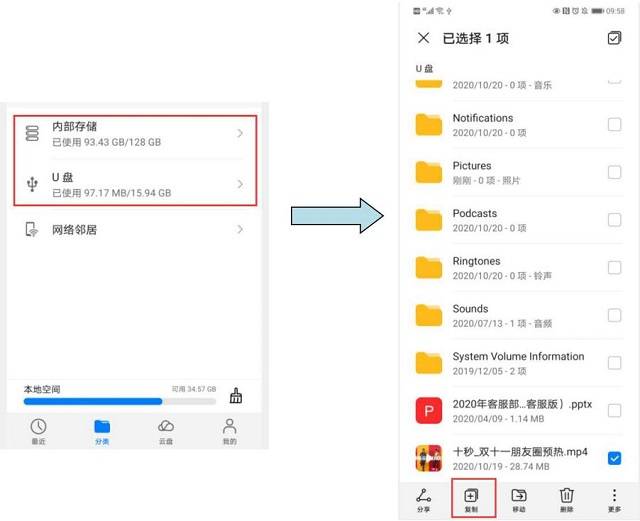Tap '可用 34.57 GB' available space text

pos(194,389)
